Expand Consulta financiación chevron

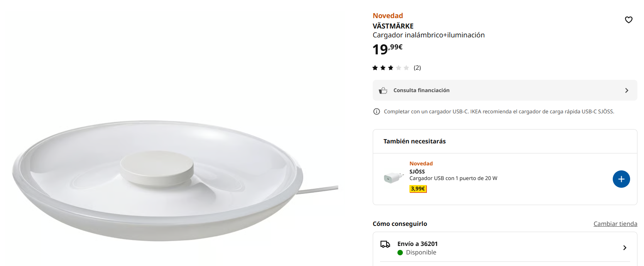pos(627,90)
